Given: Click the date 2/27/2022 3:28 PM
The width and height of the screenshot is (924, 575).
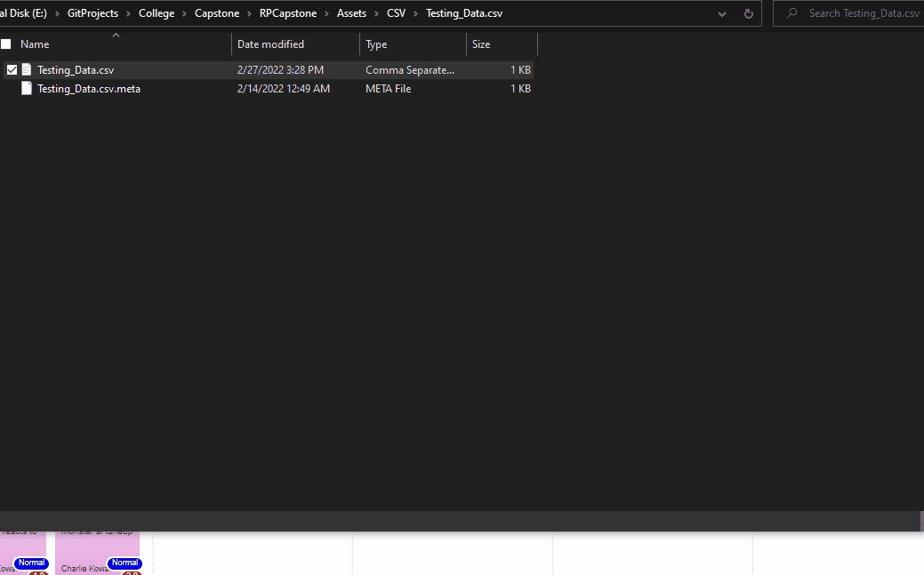Looking at the screenshot, I should pos(280,70).
